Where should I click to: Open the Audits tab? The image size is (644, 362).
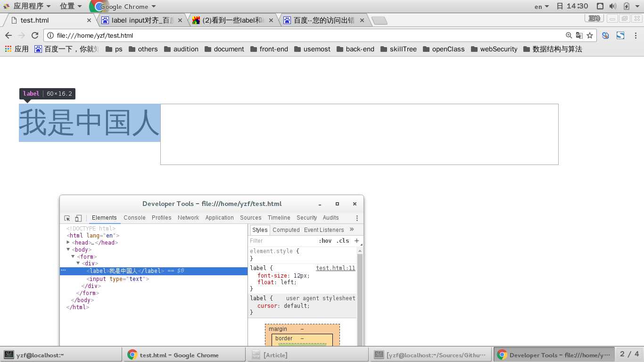(x=330, y=218)
